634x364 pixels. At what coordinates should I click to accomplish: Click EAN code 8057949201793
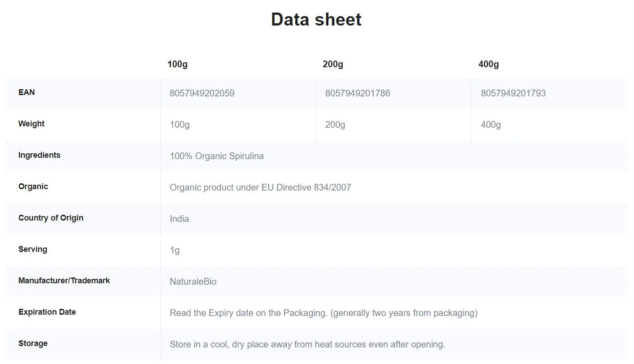(513, 93)
